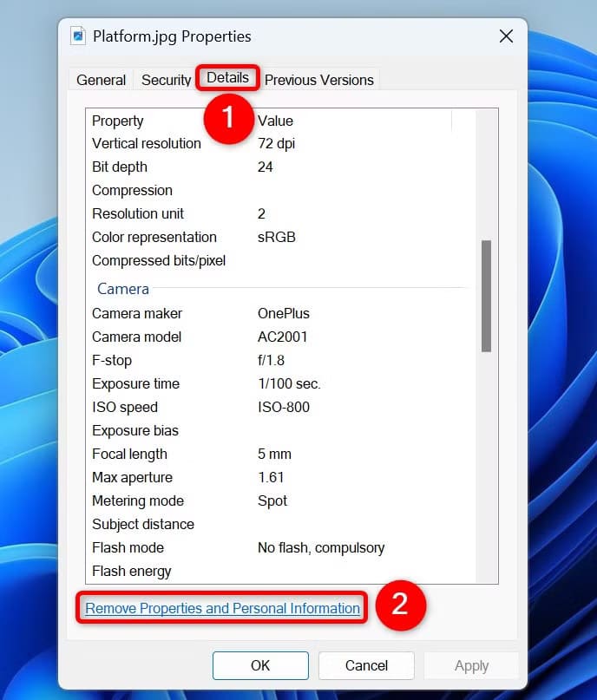Click Remove Properties and Personal Information link
The width and height of the screenshot is (597, 700).
(222, 608)
